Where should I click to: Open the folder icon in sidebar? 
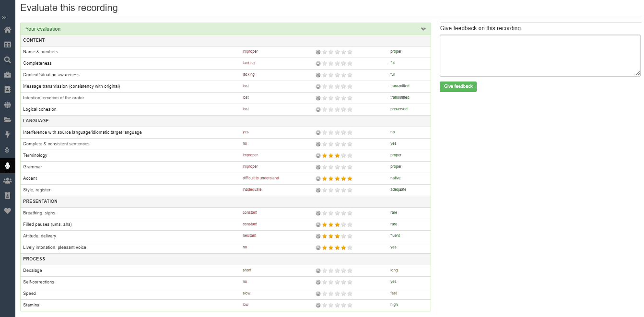point(7,120)
